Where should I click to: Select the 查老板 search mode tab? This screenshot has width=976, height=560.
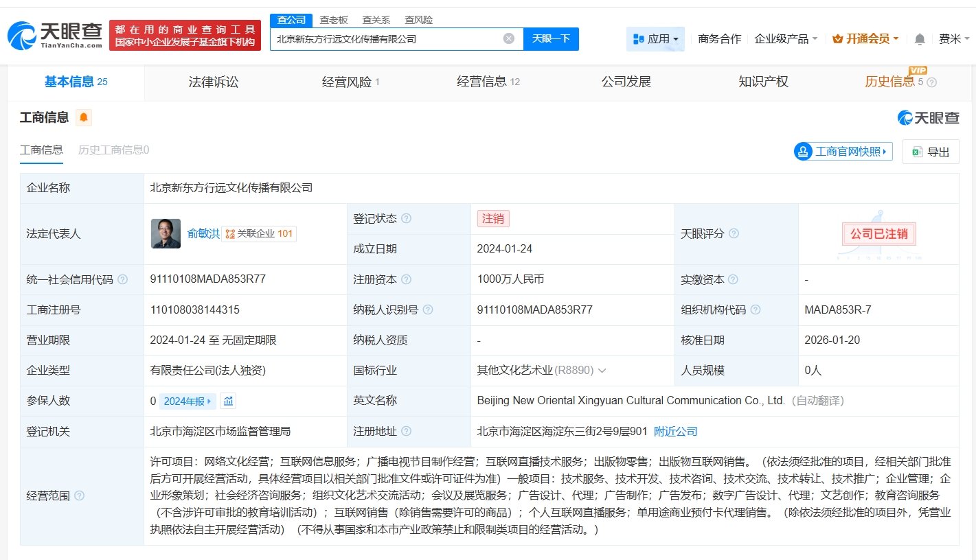pyautogui.click(x=334, y=20)
